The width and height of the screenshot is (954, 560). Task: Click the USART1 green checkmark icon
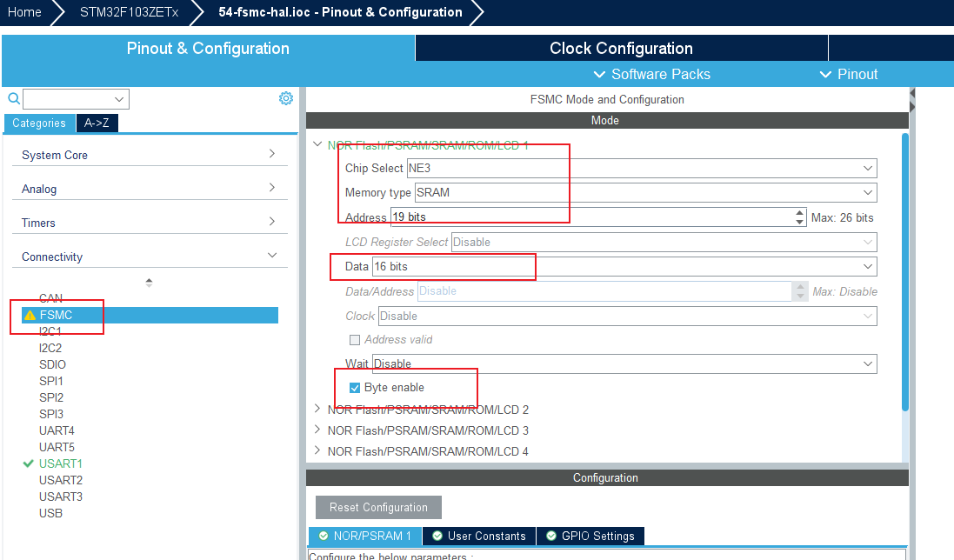[x=28, y=463]
